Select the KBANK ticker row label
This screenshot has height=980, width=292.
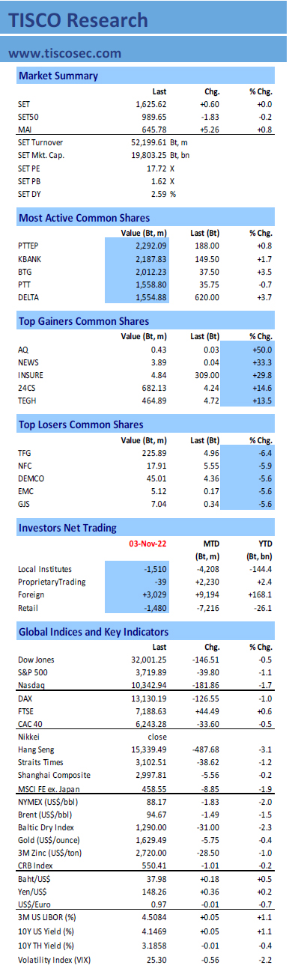coord(28,258)
